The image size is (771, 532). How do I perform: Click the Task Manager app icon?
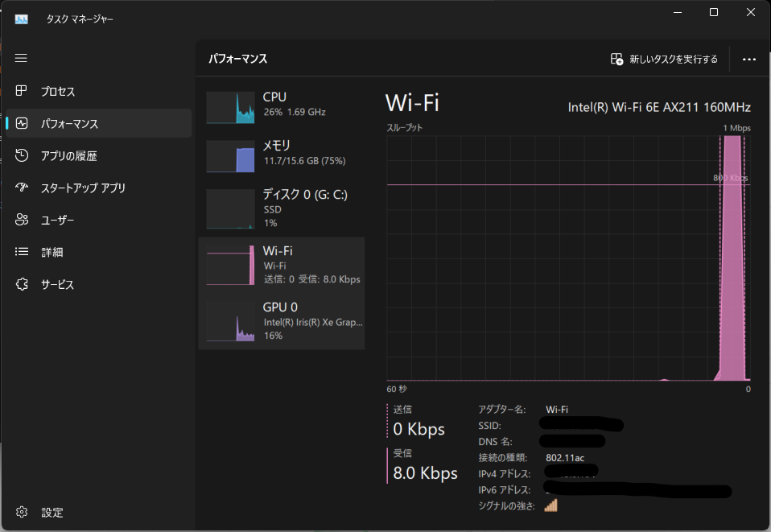pyautogui.click(x=21, y=19)
